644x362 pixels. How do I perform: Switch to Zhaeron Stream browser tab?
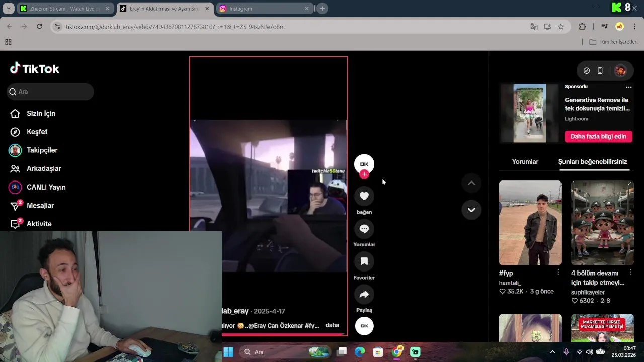(64, 9)
